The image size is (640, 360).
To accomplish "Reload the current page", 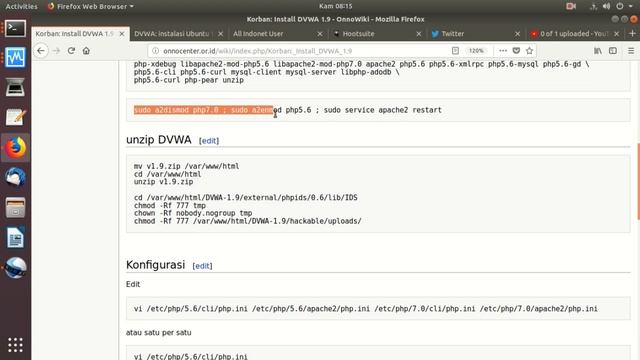I will [71, 51].
